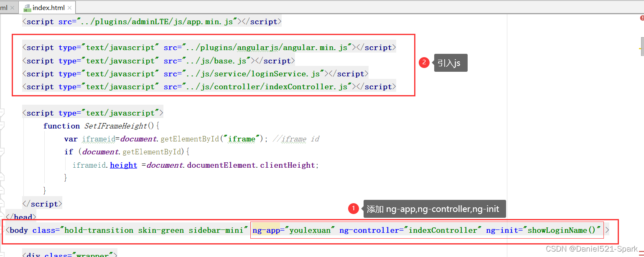Close the partially hidden 'ml' tab
The height and width of the screenshot is (257, 644).
(x=12, y=8)
